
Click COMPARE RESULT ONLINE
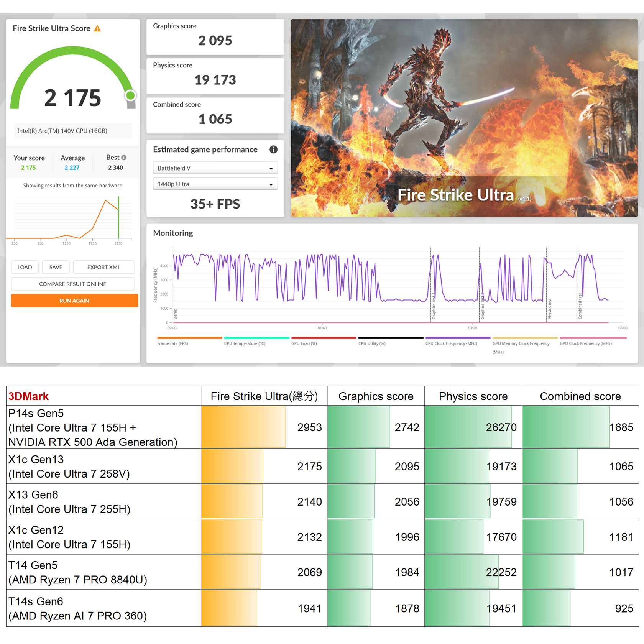[x=73, y=284]
